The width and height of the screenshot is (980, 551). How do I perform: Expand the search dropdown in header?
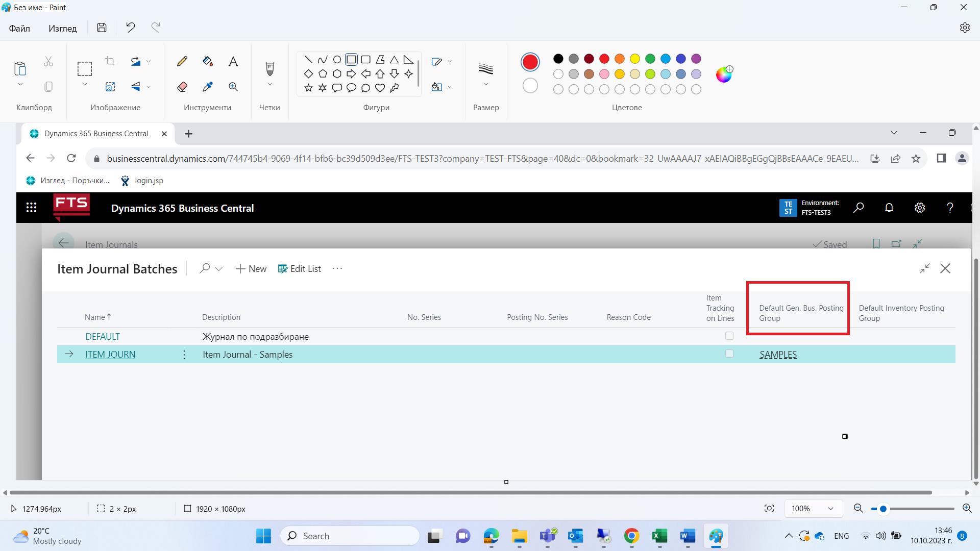point(219,268)
